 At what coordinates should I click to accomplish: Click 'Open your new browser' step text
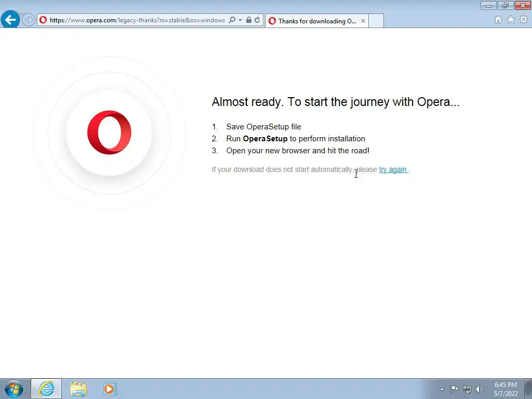click(x=298, y=151)
